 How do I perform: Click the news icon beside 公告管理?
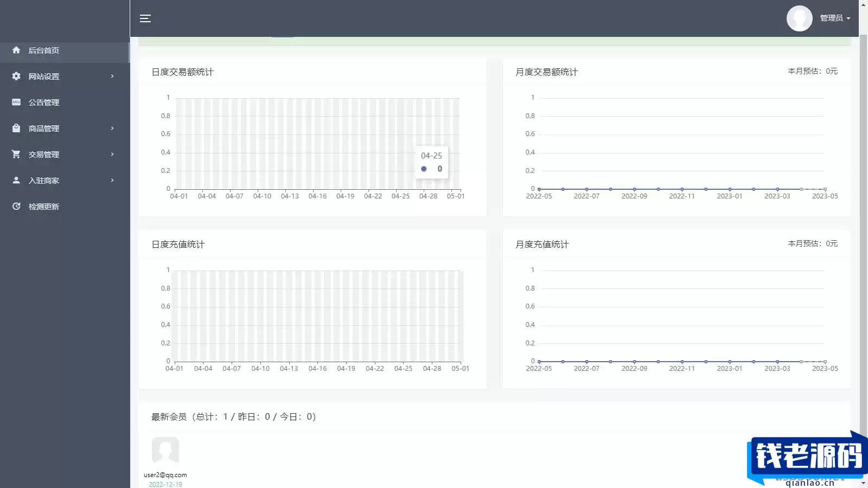16,102
